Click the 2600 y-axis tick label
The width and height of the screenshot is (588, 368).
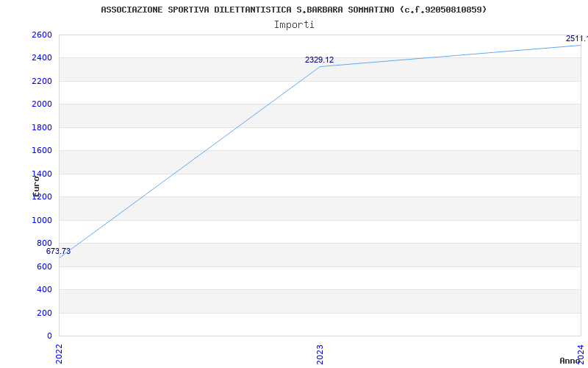42,35
